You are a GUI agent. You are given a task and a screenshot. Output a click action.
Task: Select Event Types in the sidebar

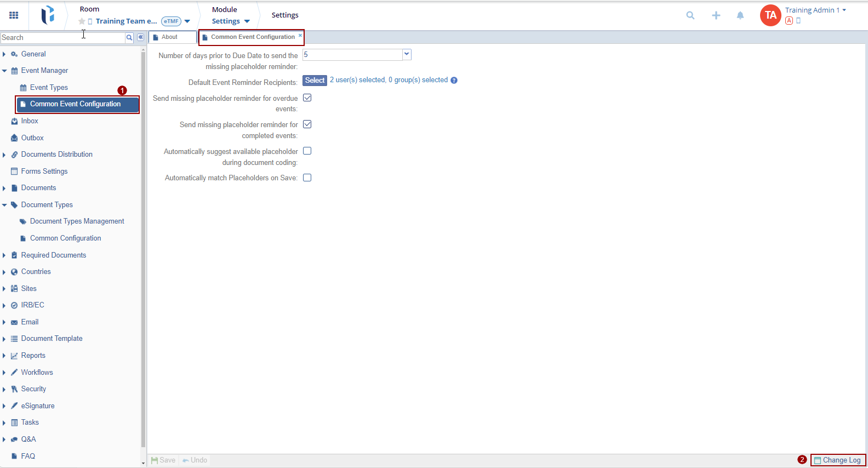[49, 88]
